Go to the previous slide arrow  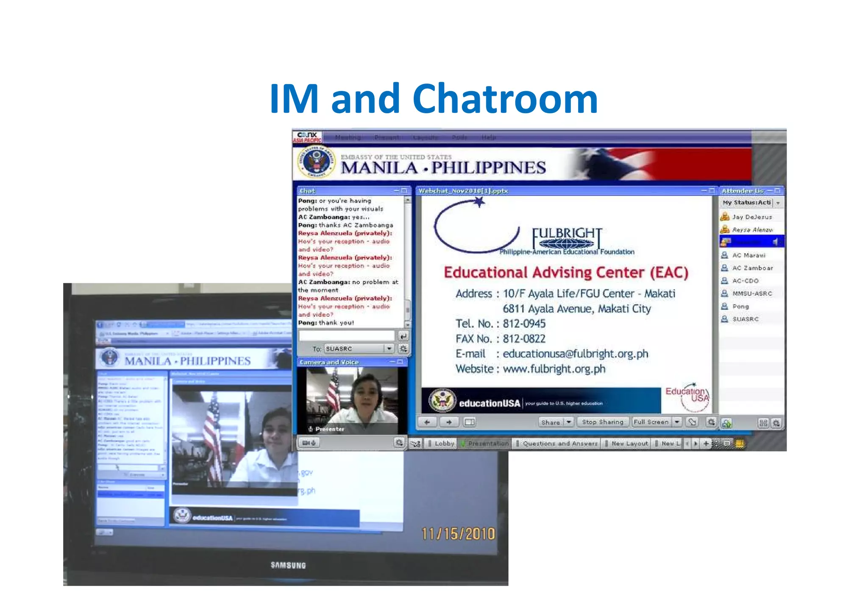pyautogui.click(x=427, y=422)
